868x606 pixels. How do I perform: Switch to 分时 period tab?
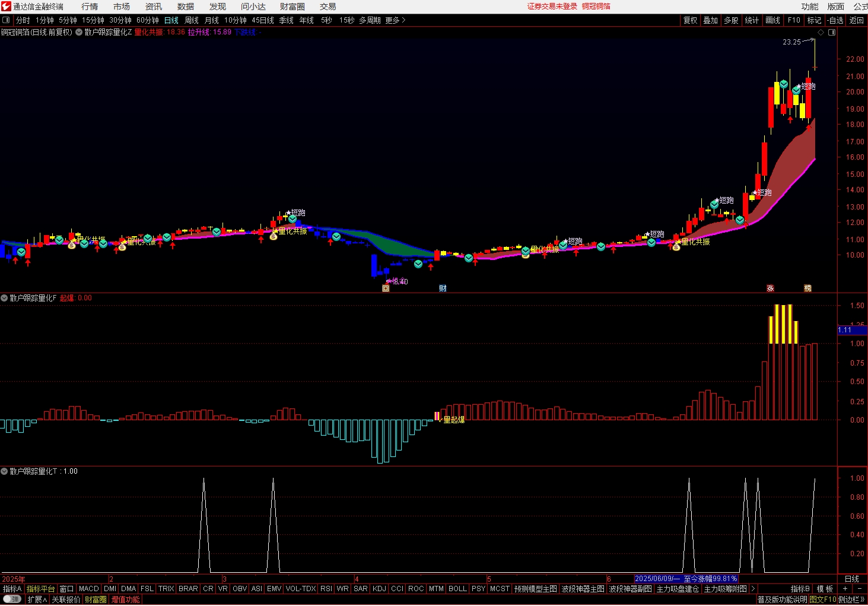(23, 20)
